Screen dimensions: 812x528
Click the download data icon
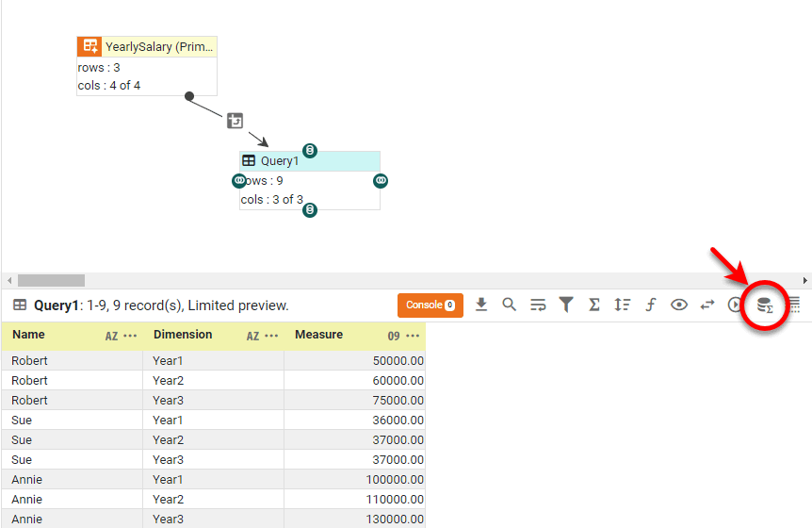pos(481,305)
